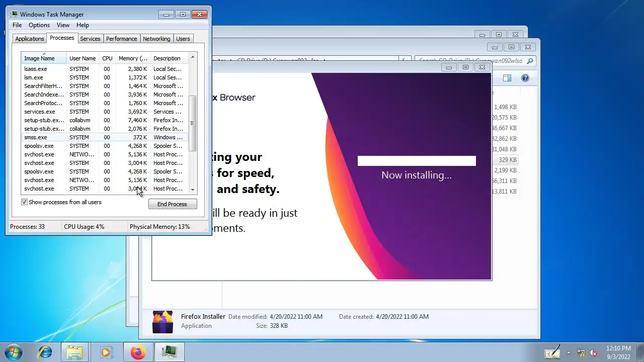Sort processes by the CPU column header
The height and width of the screenshot is (362, 644).
pos(107,58)
